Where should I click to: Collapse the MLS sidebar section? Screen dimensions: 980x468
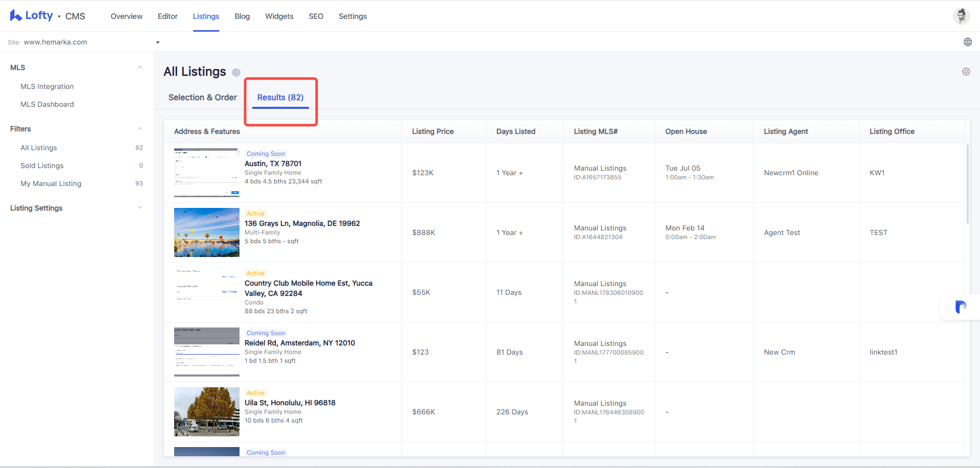click(140, 67)
